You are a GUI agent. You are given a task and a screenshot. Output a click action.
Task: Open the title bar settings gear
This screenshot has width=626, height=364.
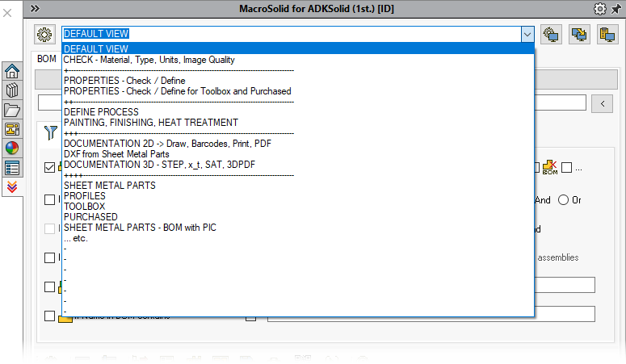(599, 9)
